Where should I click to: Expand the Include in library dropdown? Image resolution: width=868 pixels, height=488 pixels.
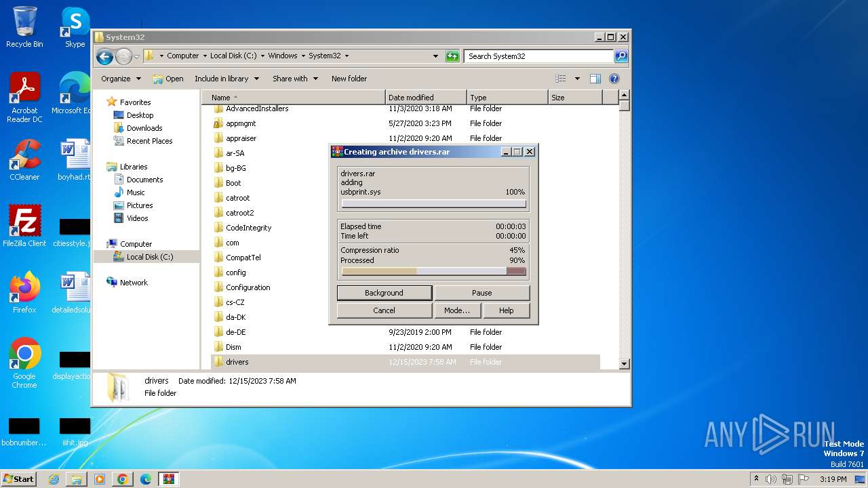(x=226, y=79)
